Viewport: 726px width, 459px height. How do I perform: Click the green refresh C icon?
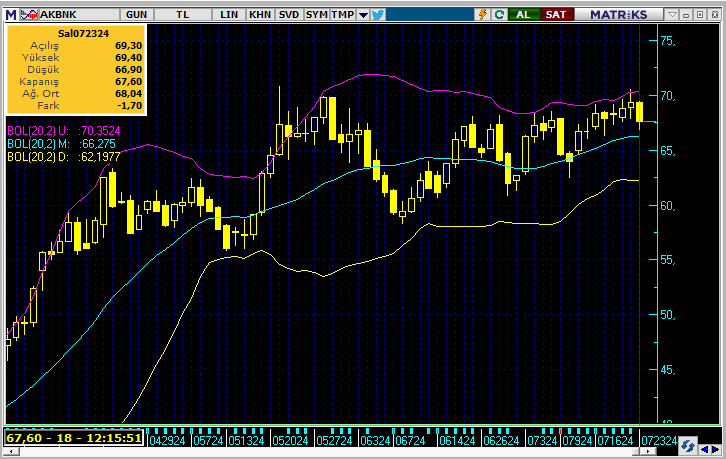[499, 14]
